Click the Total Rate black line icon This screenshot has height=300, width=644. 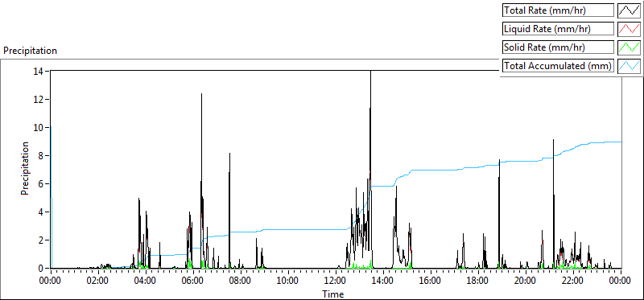[629, 10]
